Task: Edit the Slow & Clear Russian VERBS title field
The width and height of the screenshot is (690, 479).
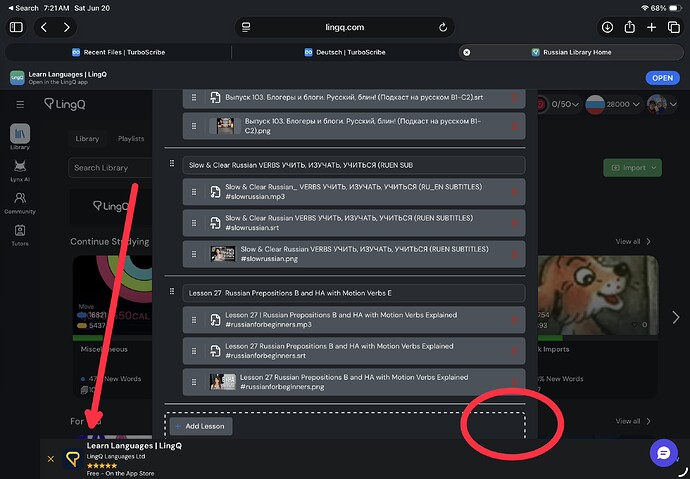Action: click(354, 165)
